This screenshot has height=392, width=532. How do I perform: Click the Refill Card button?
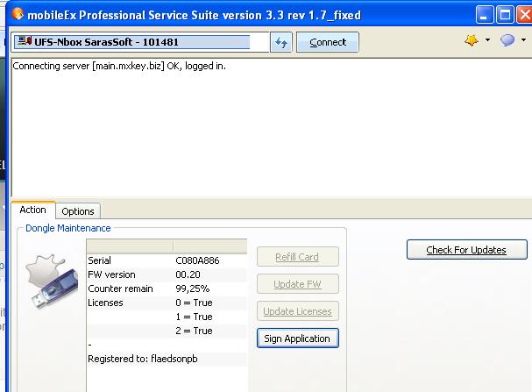pyautogui.click(x=297, y=257)
